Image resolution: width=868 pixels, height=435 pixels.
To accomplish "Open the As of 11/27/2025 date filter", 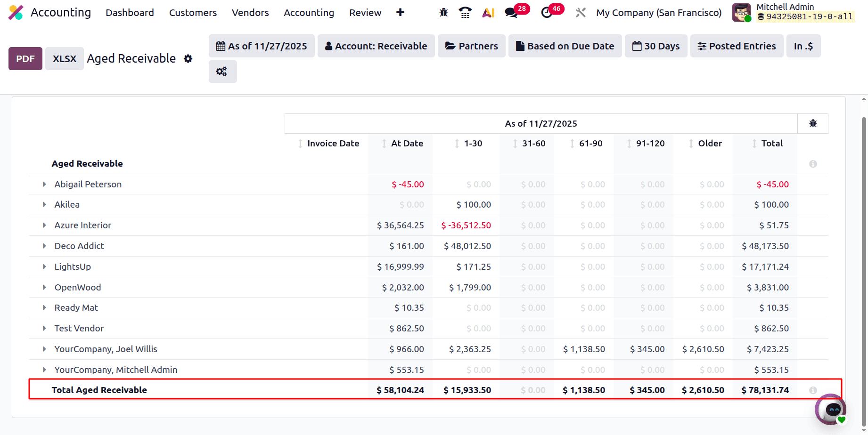I will point(262,46).
